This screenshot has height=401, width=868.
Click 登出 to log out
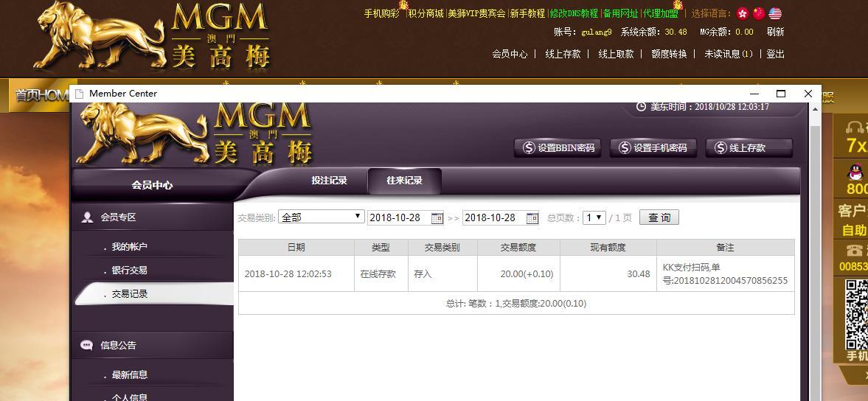coord(775,55)
